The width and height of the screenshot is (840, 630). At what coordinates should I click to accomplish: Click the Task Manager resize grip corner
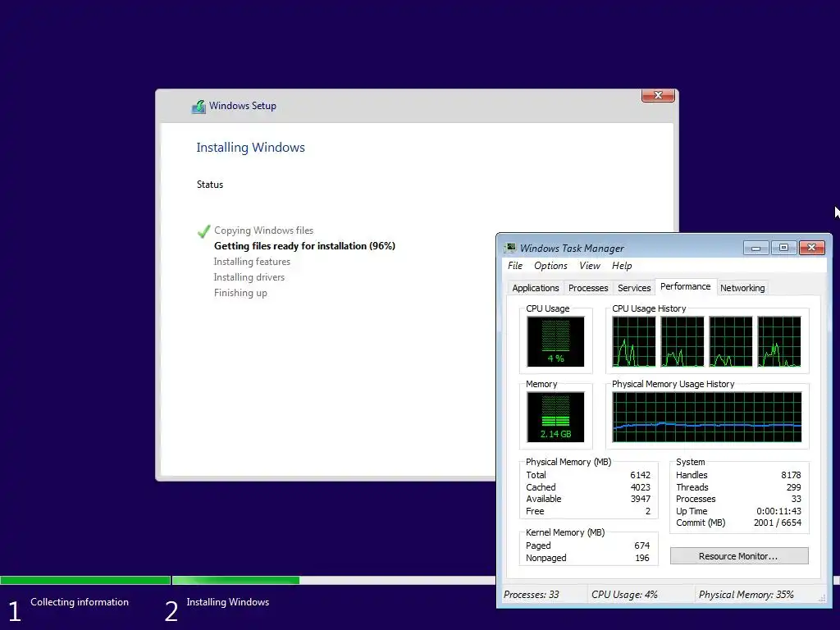(823, 598)
